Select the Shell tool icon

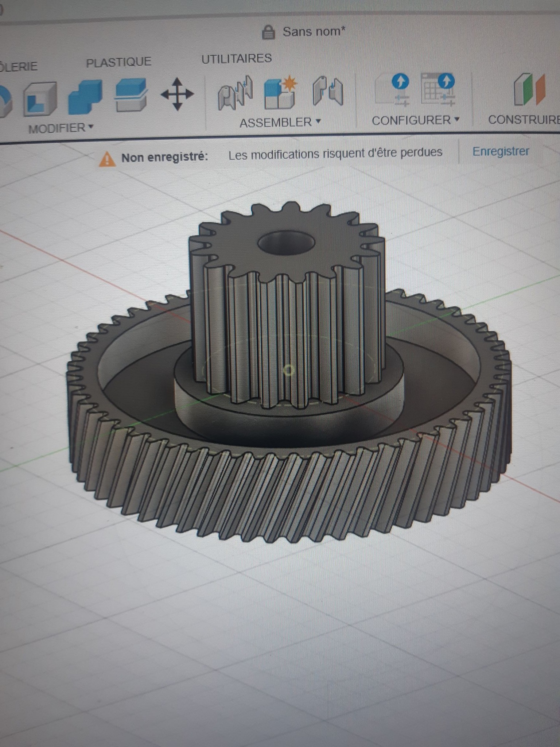[40, 98]
